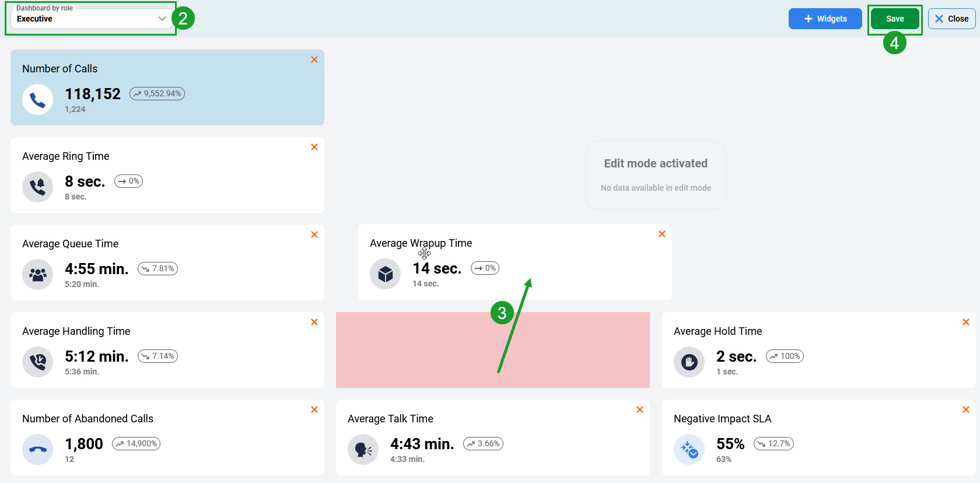The width and height of the screenshot is (980, 483).
Task: Click the Average Handling Time phone icon
Action: (x=37, y=362)
